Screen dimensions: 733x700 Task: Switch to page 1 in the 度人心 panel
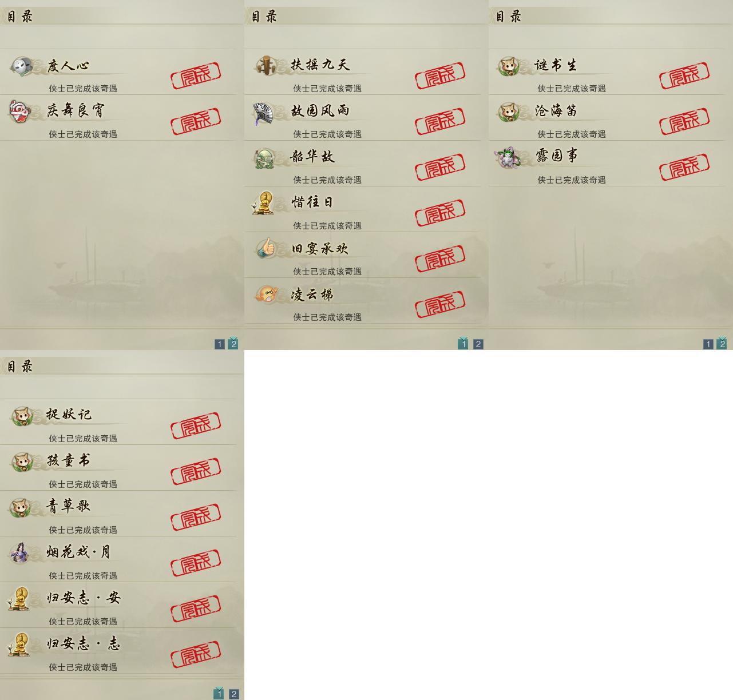point(220,344)
